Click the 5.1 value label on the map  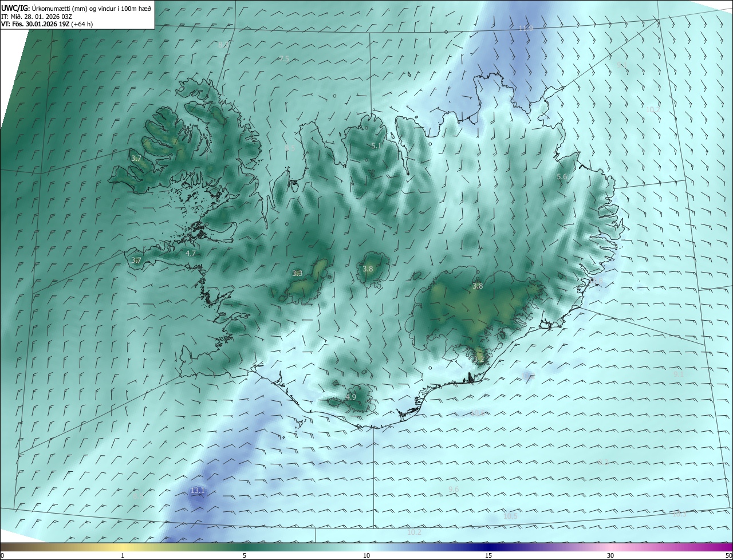(x=376, y=146)
